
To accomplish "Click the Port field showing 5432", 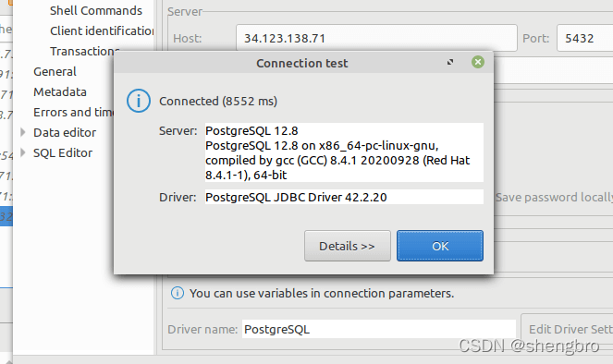I will click(x=585, y=38).
